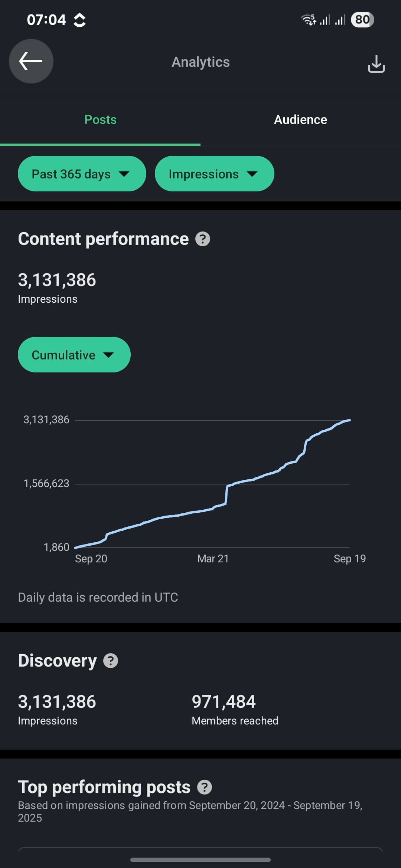Tap the sync icon beside the clock
Screen dimensions: 401x868
pyautogui.click(x=79, y=20)
